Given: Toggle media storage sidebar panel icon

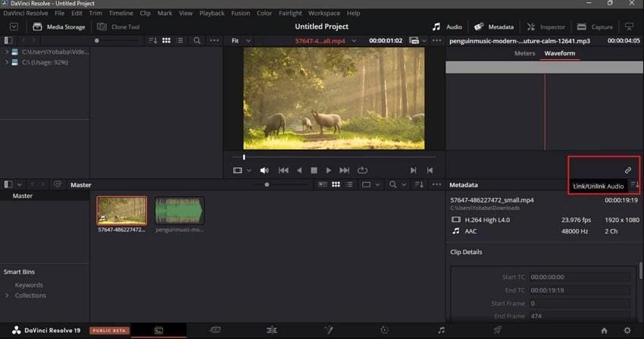Looking at the screenshot, I should tap(8, 40).
